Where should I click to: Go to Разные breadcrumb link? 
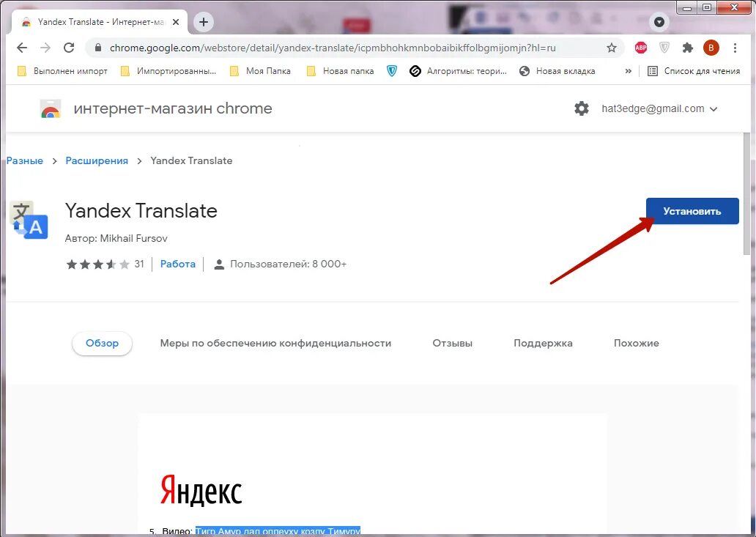coord(25,161)
